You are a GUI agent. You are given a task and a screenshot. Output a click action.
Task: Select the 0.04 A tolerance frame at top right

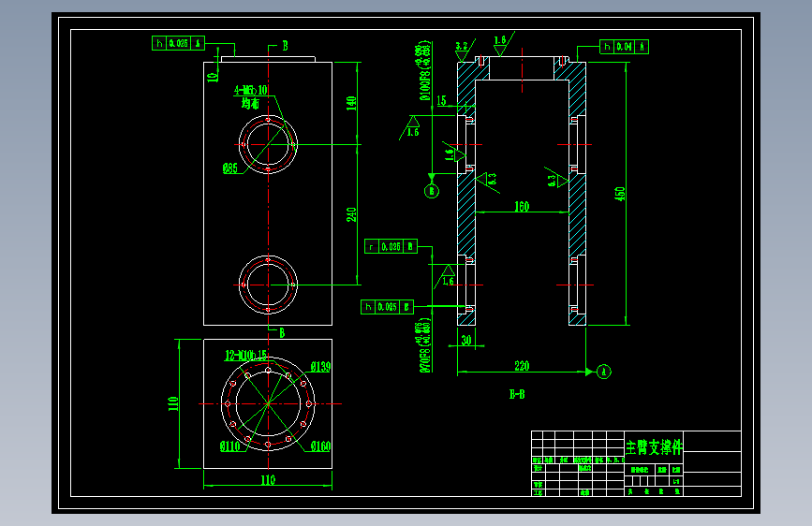[x=624, y=47]
